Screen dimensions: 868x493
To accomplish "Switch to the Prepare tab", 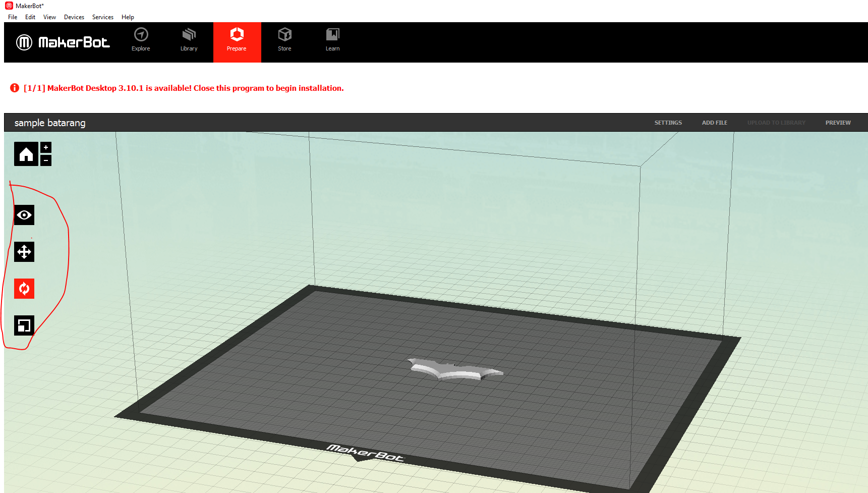I will point(237,42).
